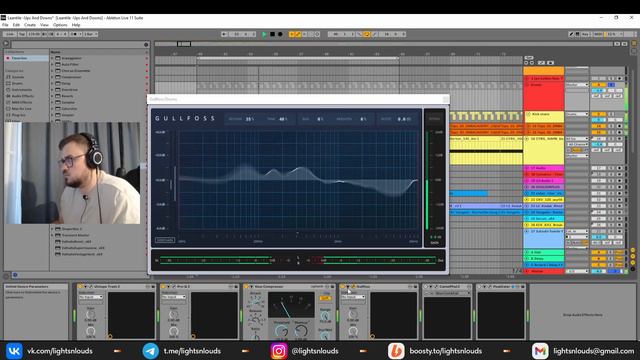This screenshot has width=640, height=360.
Task: Expand the Auto Filter folder in browser
Action: (52, 64)
